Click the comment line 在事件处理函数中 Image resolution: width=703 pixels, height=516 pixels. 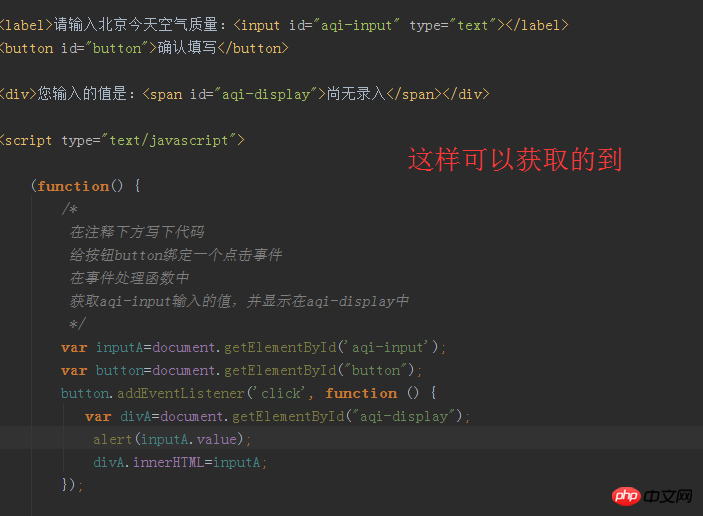click(x=129, y=278)
